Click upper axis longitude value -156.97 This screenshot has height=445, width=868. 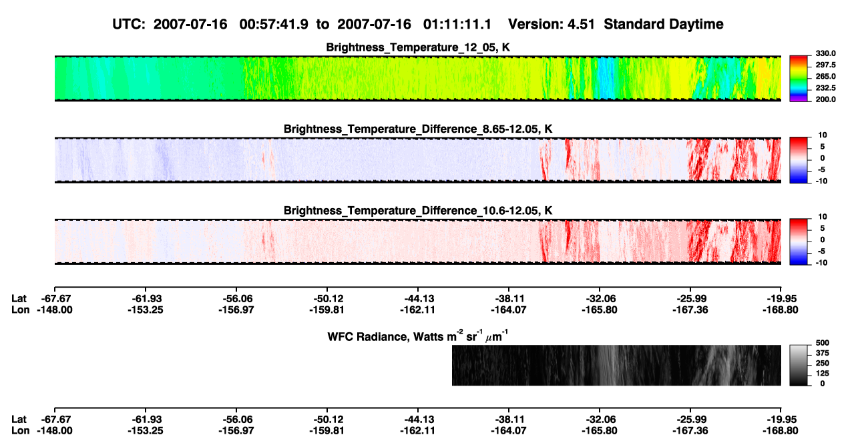tap(236, 310)
